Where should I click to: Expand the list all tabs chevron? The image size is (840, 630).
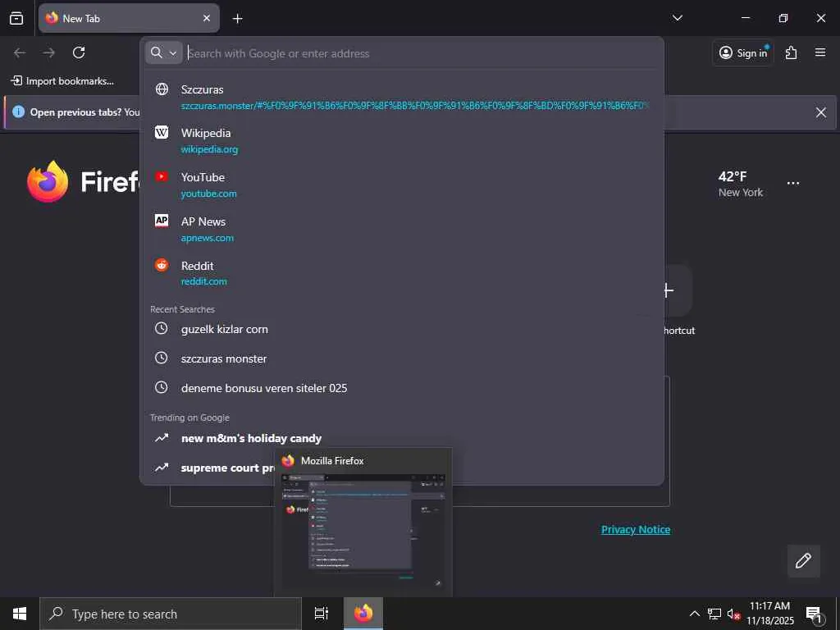point(677,18)
